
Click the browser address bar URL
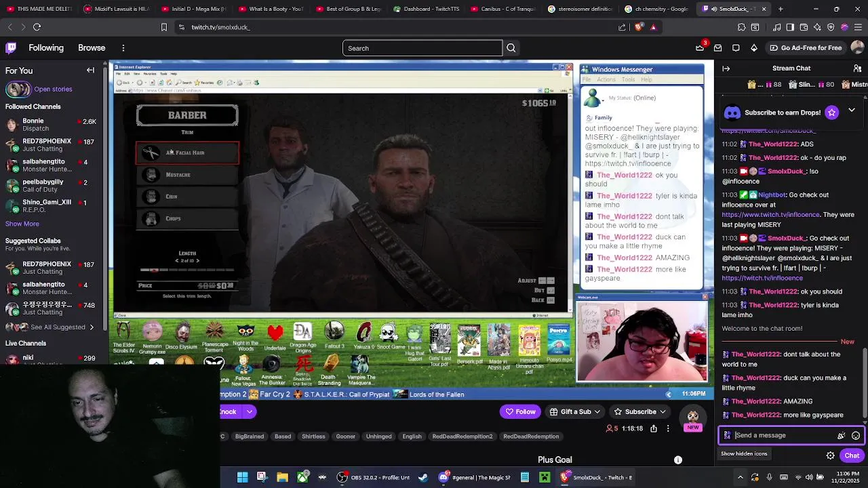pos(220,27)
